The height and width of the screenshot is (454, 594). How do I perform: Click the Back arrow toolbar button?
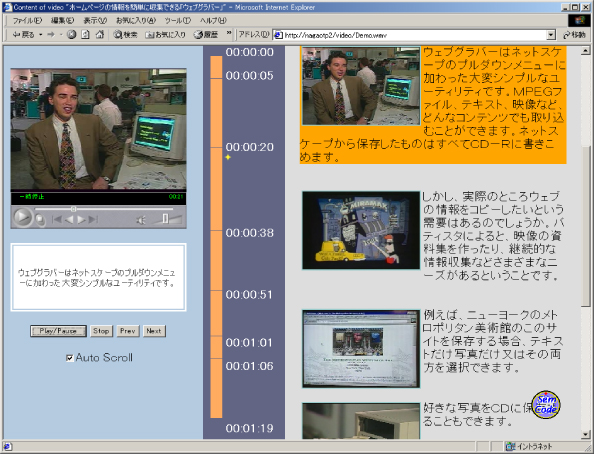(23, 35)
